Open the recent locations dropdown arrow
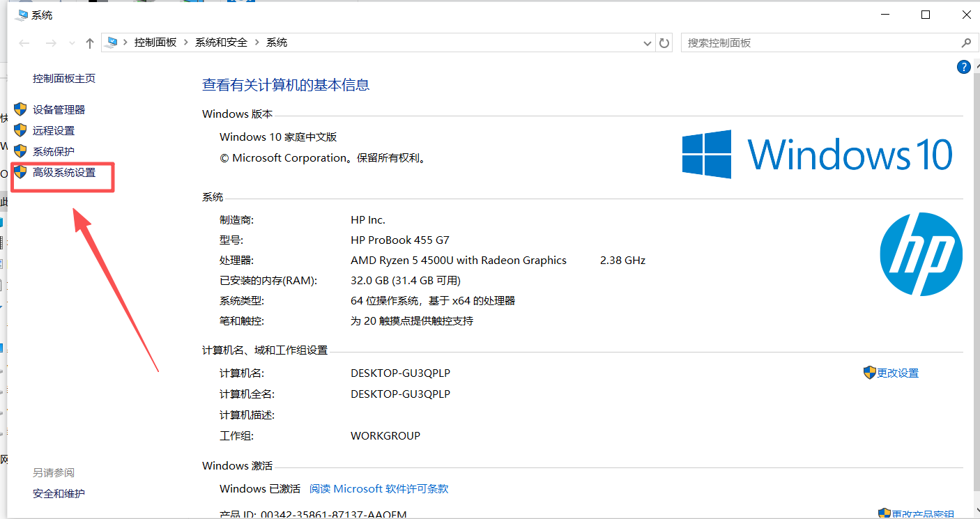 (x=72, y=43)
